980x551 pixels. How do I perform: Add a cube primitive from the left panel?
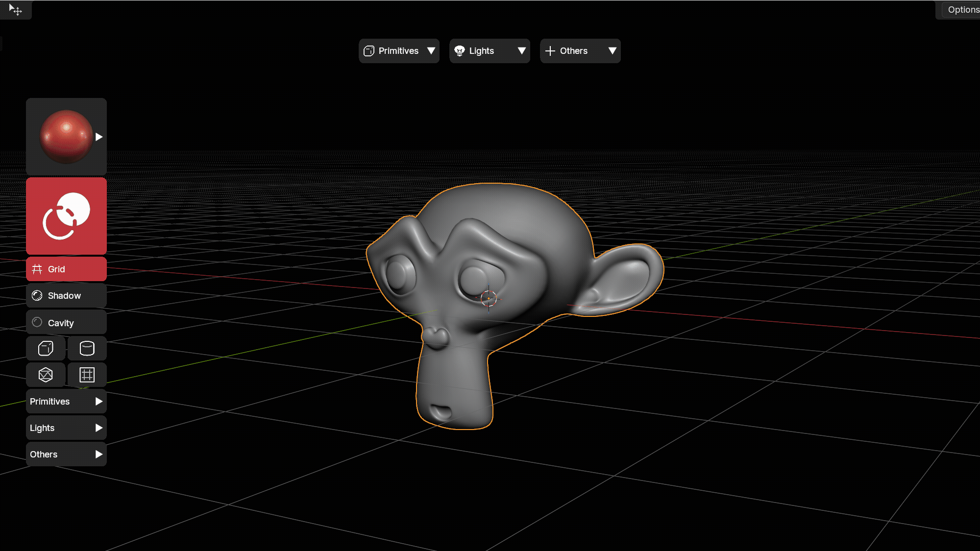click(46, 348)
